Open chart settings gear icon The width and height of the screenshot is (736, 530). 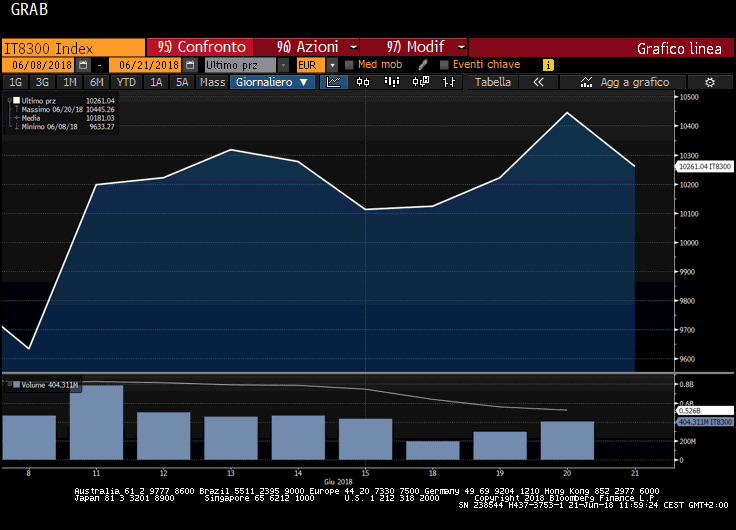coord(709,82)
